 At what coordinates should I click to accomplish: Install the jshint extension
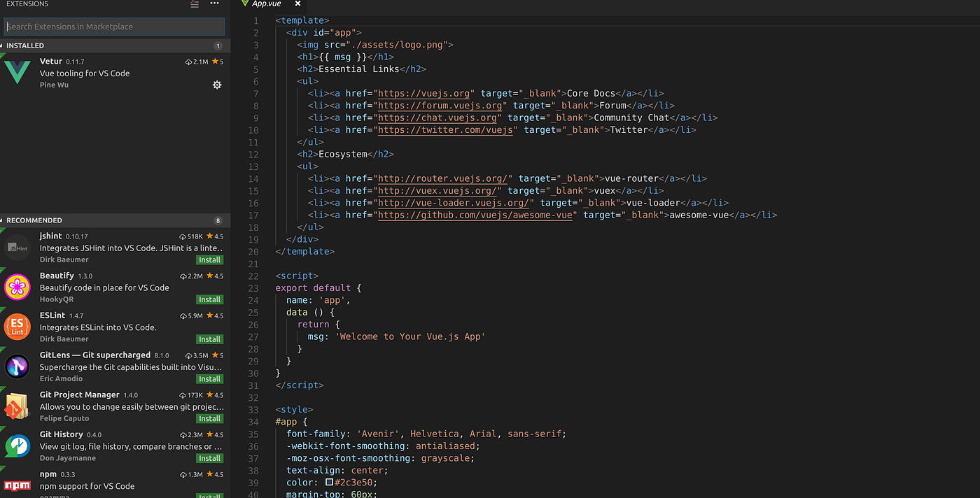(209, 259)
